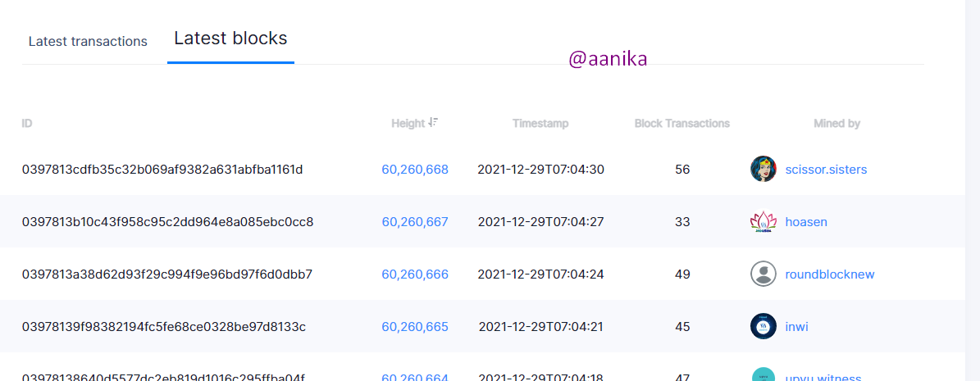Open block height 60,260,668

[x=415, y=170]
